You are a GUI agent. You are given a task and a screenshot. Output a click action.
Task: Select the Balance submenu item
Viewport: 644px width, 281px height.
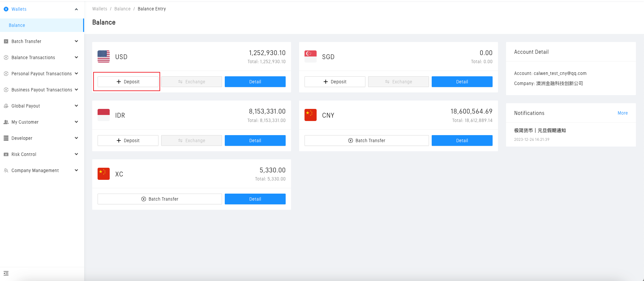click(x=17, y=25)
